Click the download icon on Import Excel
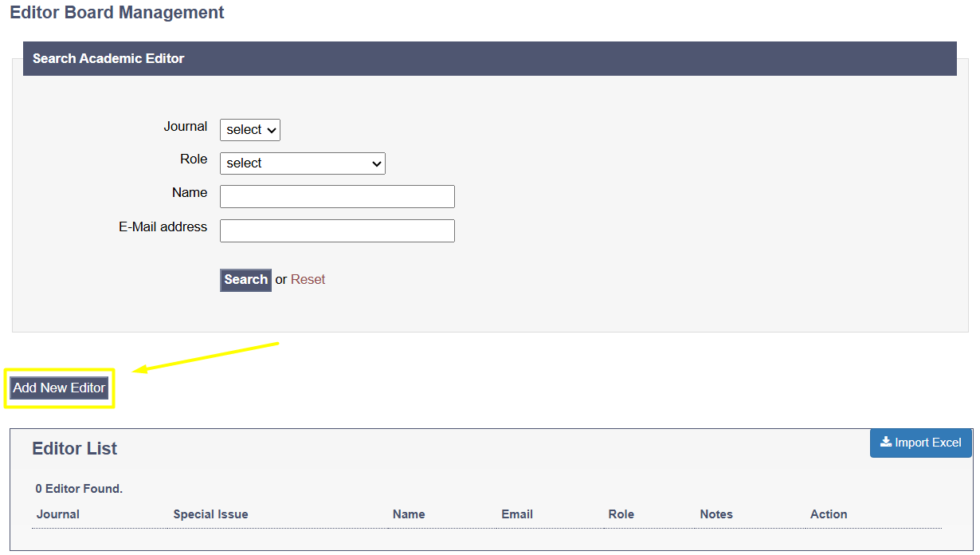The width and height of the screenshot is (980, 555). 885,443
